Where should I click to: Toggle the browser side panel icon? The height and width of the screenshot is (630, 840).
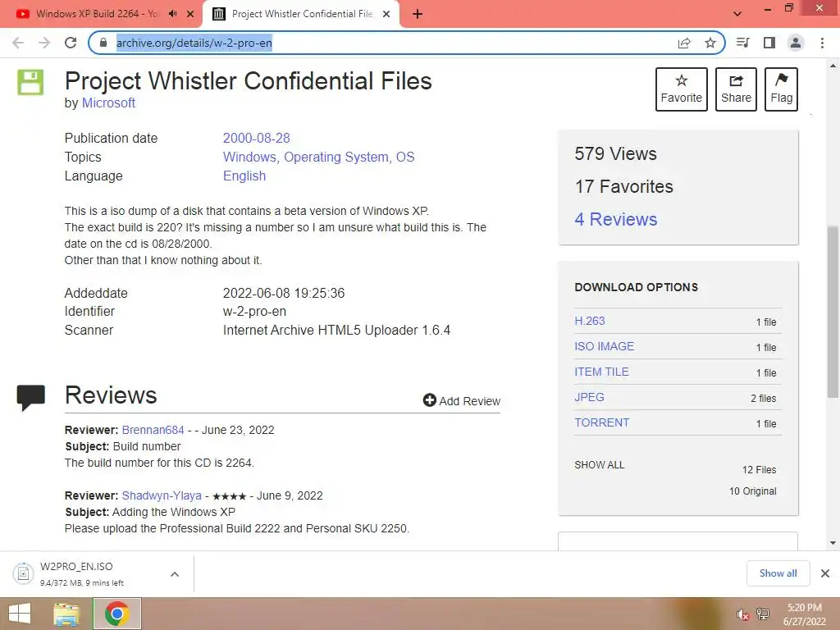tap(769, 43)
